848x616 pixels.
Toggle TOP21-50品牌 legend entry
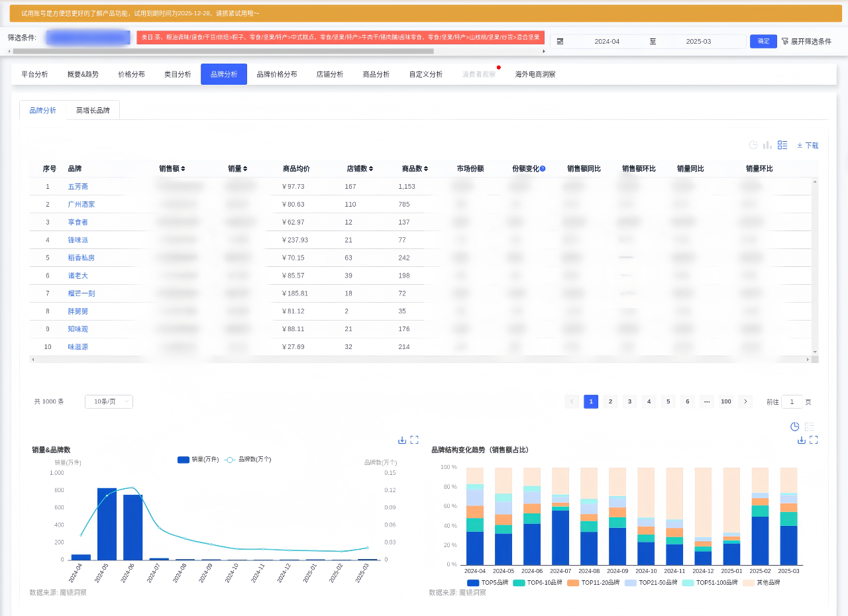point(651,583)
